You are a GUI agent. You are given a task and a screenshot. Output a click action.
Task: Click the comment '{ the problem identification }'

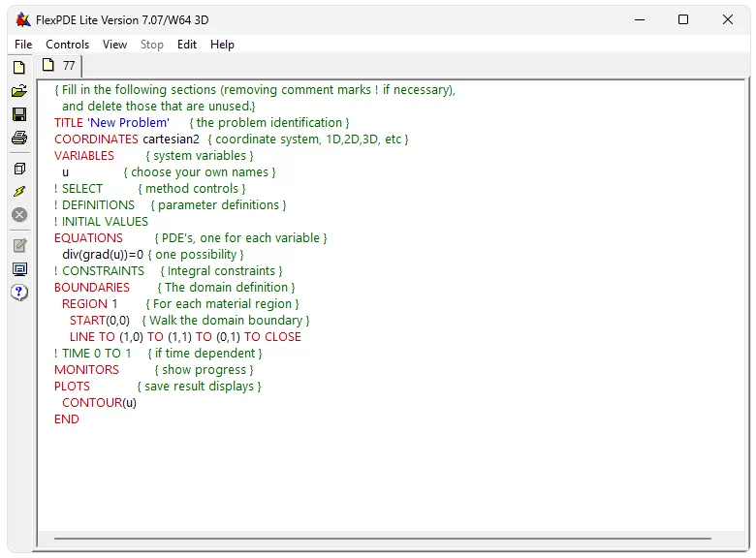point(269,123)
